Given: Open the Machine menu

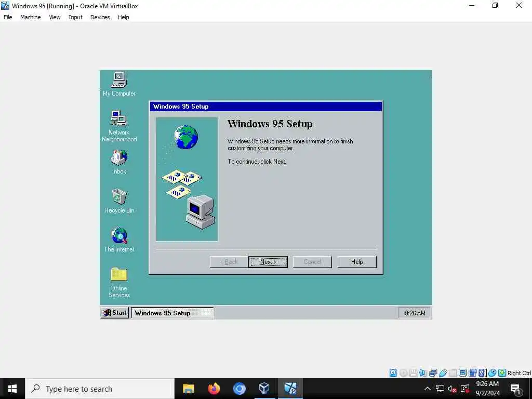Looking at the screenshot, I should pyautogui.click(x=31, y=17).
